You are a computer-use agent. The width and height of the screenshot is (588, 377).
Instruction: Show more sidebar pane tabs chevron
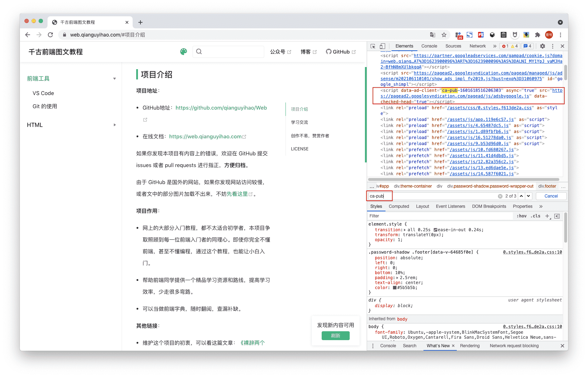point(541,206)
